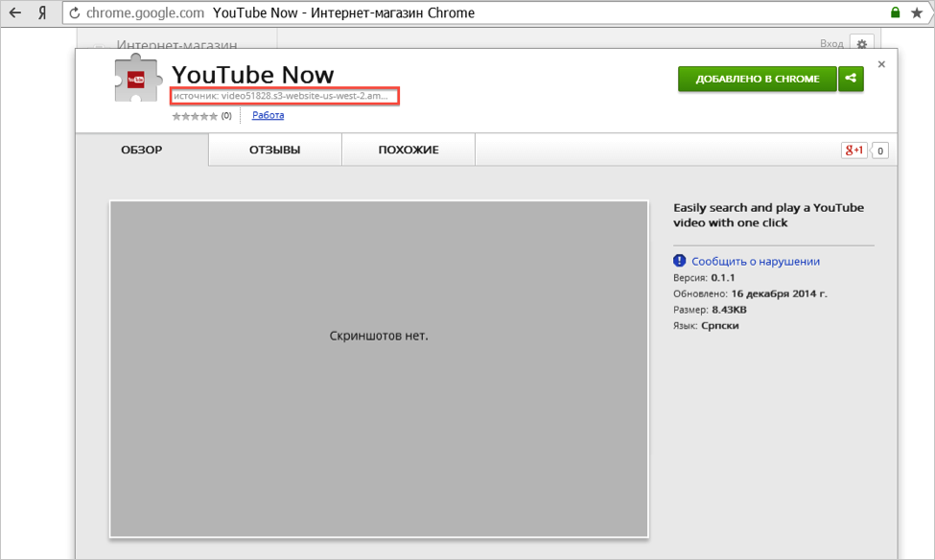Image resolution: width=935 pixels, height=560 pixels.
Task: Click the blue report abuse exclamation icon
Action: click(679, 261)
